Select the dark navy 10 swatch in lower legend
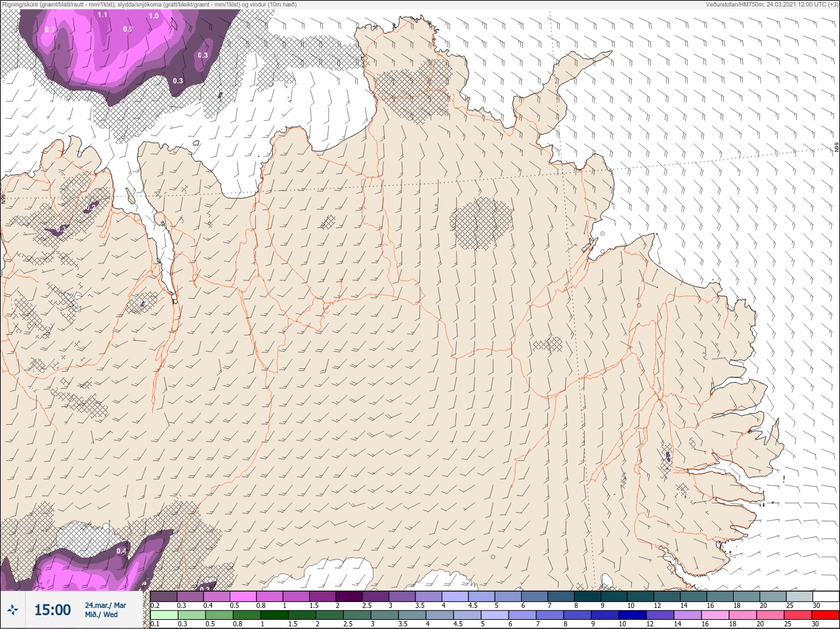Viewport: 840px width, 629px height. [x=633, y=615]
